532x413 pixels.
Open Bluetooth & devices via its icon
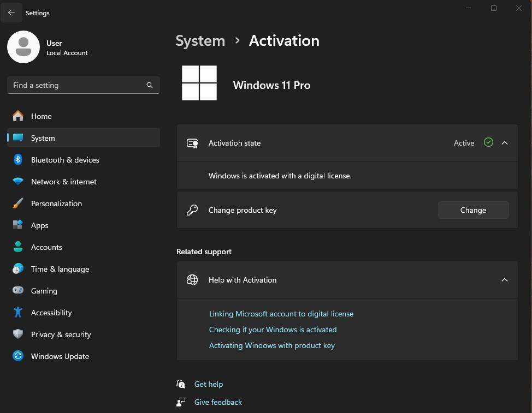(x=18, y=160)
